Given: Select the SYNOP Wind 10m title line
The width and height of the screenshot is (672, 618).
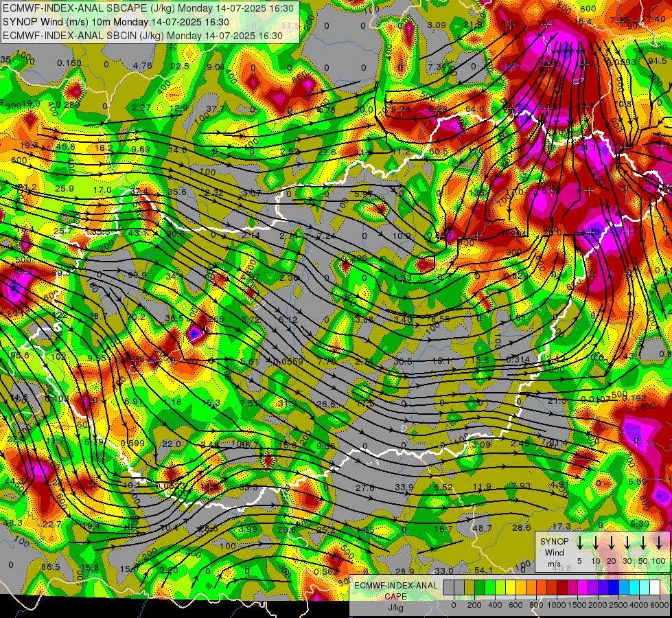Looking at the screenshot, I should (116, 22).
